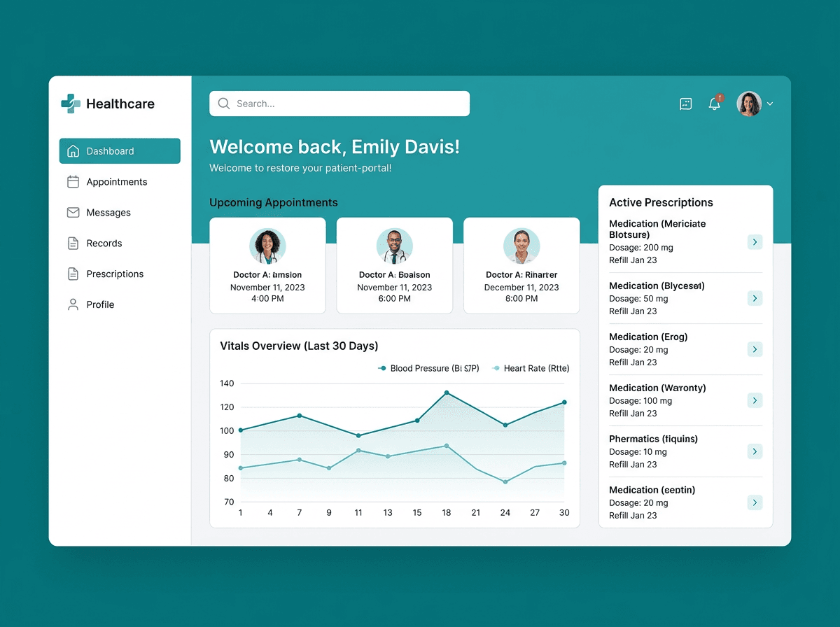Click the document icon beside Records
This screenshot has height=627, width=840.
pyautogui.click(x=73, y=244)
